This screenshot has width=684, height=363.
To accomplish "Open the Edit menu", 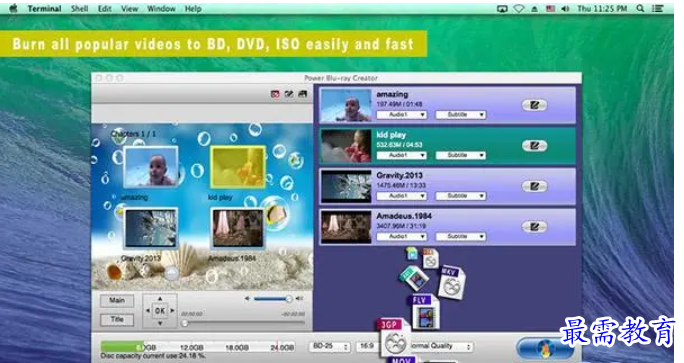I will pyautogui.click(x=105, y=8).
